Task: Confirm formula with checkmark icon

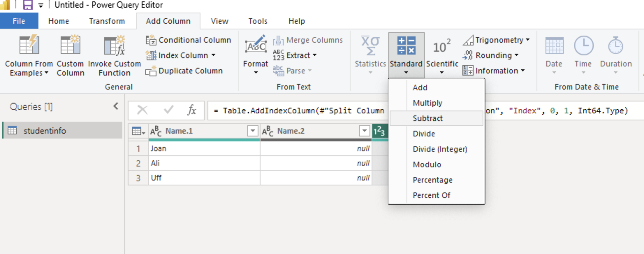Action: click(x=168, y=110)
